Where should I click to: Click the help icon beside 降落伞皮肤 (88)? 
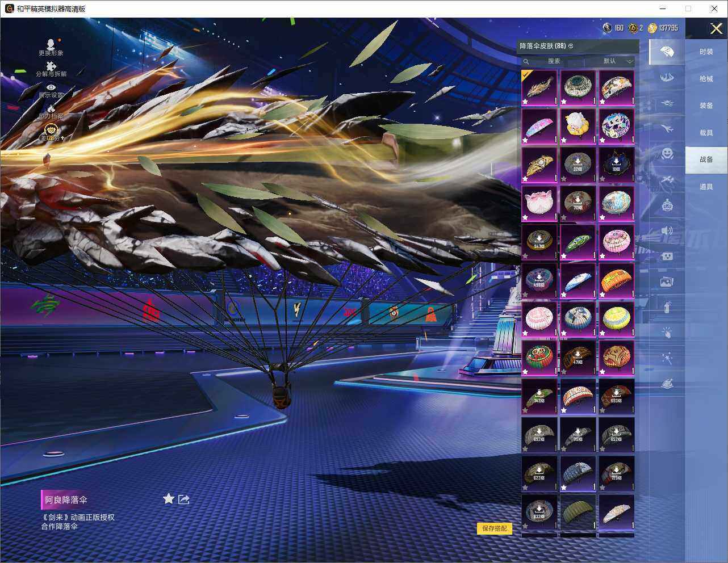571,46
